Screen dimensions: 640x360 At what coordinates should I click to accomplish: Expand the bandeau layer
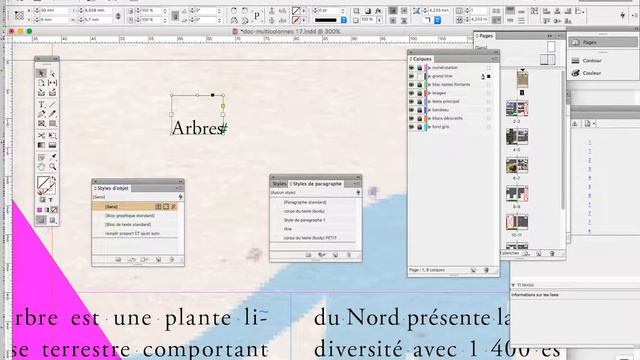pos(429,110)
